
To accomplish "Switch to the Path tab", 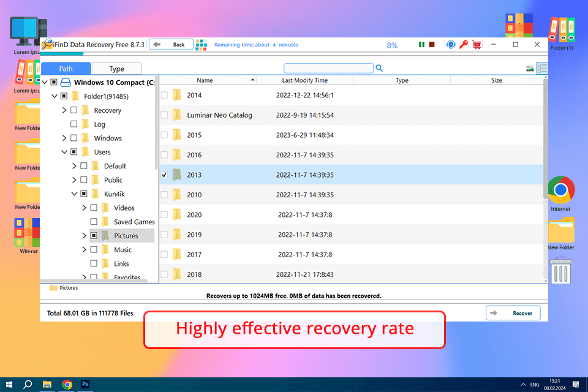I will [66, 69].
